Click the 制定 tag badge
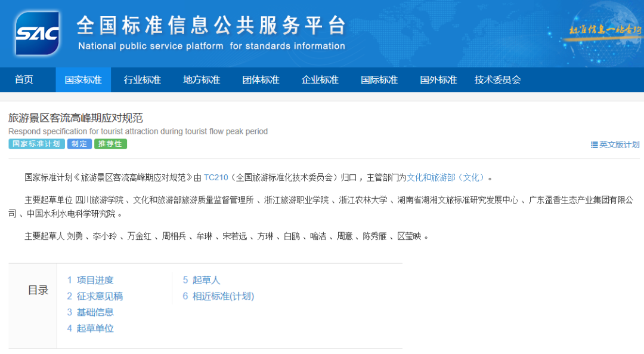The width and height of the screenshot is (644, 354). 79,144
